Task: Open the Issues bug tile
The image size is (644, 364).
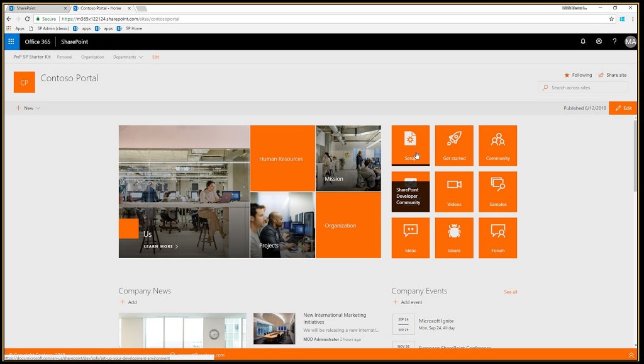Action: tap(454, 237)
